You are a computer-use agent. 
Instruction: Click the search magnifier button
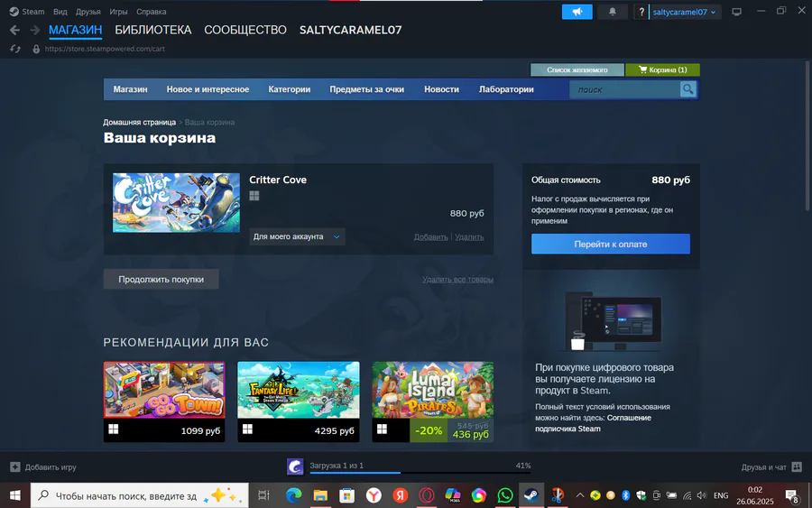687,89
